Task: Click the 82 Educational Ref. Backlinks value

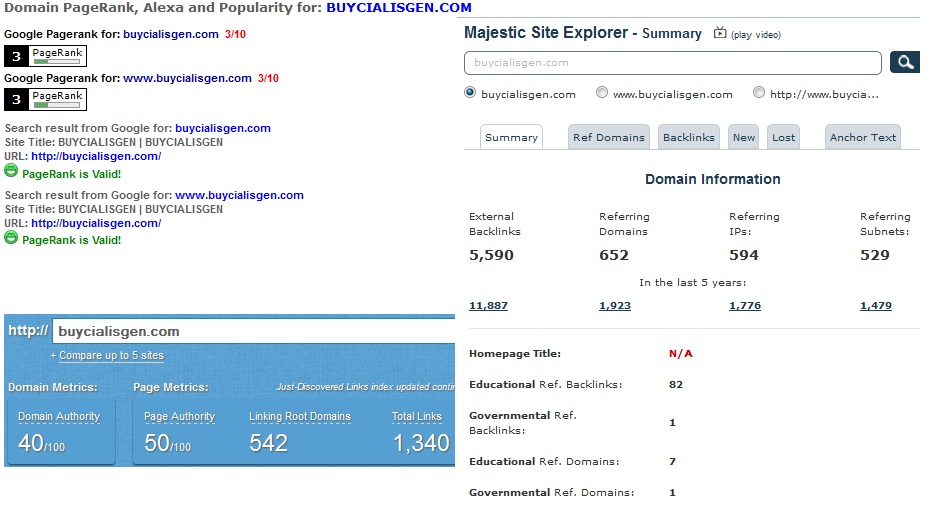Action: [x=676, y=384]
